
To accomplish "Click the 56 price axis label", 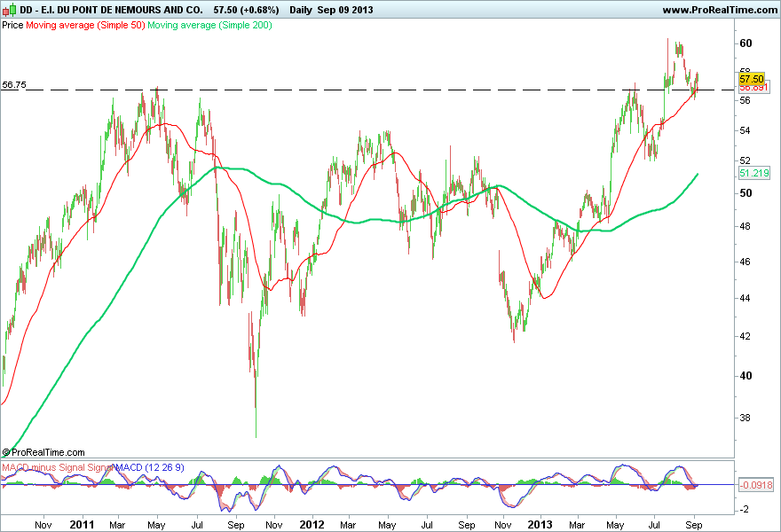I will click(745, 100).
